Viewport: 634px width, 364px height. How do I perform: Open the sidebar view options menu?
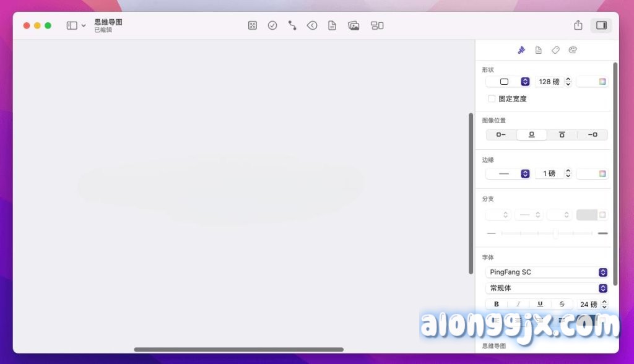(76, 25)
